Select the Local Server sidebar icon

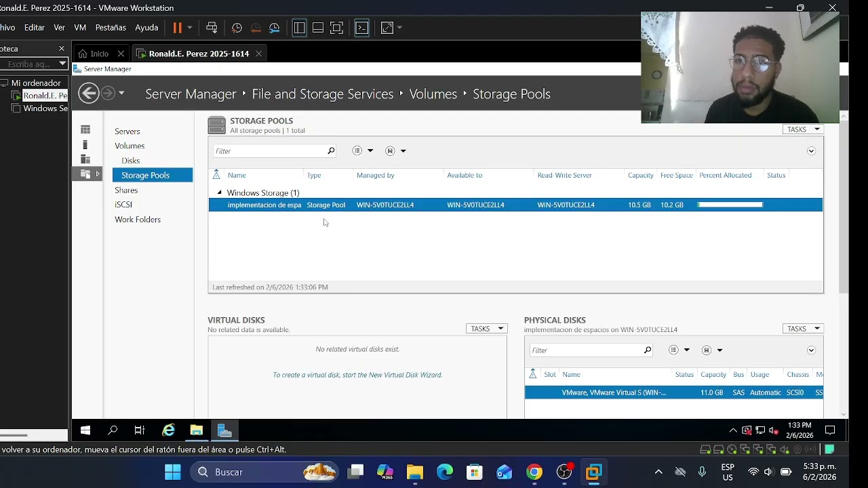(x=85, y=144)
